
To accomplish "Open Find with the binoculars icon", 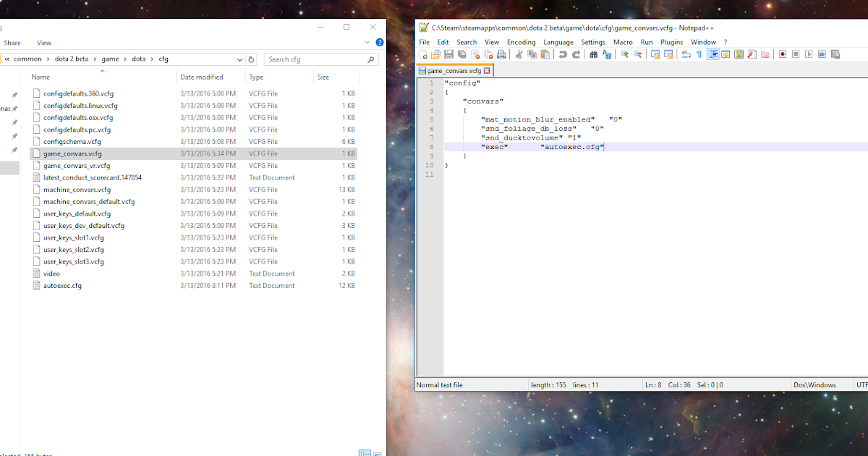I will [594, 54].
